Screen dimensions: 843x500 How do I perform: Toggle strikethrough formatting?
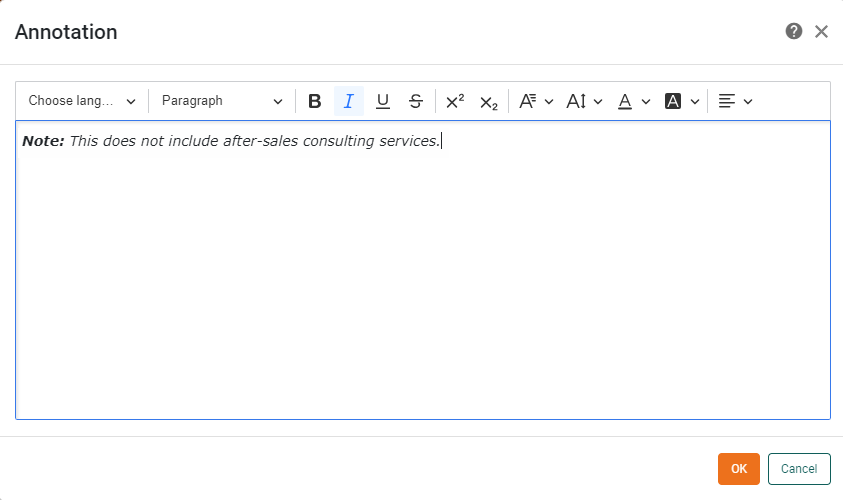click(416, 101)
